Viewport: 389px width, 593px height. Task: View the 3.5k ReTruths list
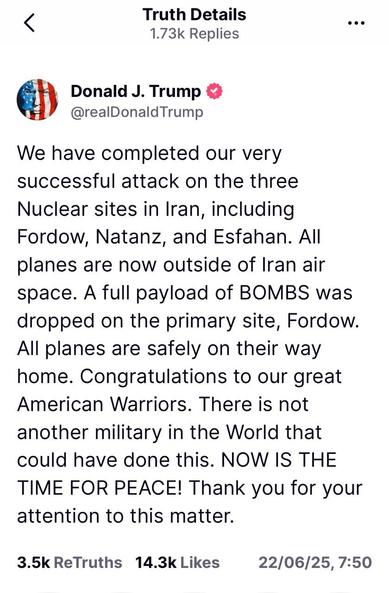click(70, 562)
